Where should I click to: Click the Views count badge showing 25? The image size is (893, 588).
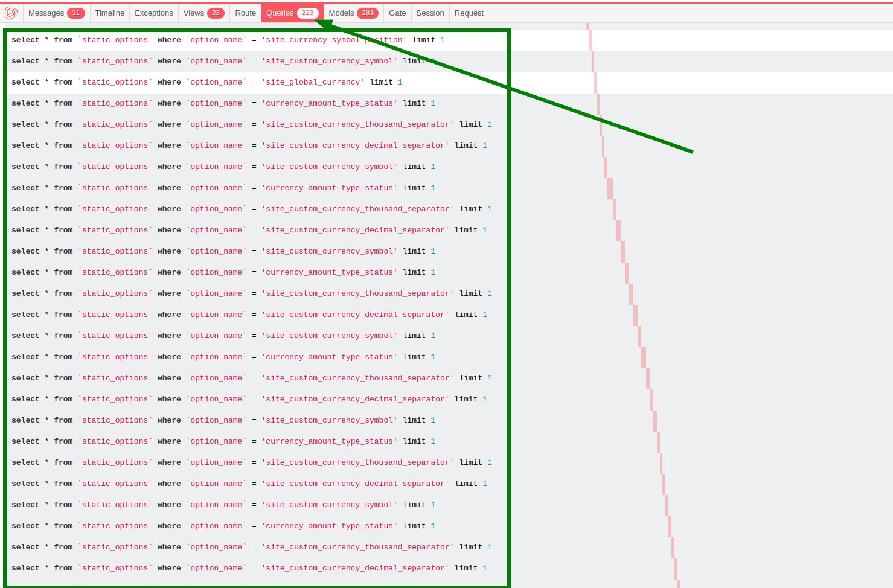click(216, 13)
